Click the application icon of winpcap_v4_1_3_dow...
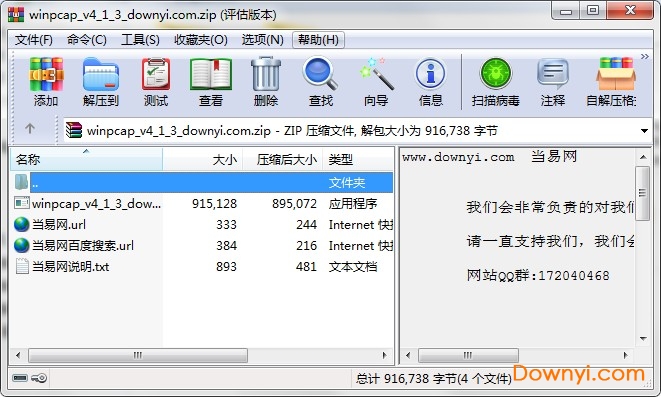 click(21, 204)
